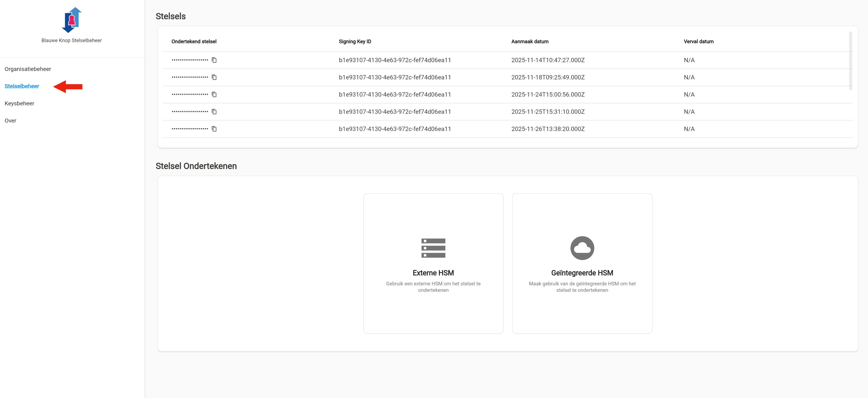Click the Signing Key ID column header
The width and height of the screenshot is (868, 398).
pos(355,42)
